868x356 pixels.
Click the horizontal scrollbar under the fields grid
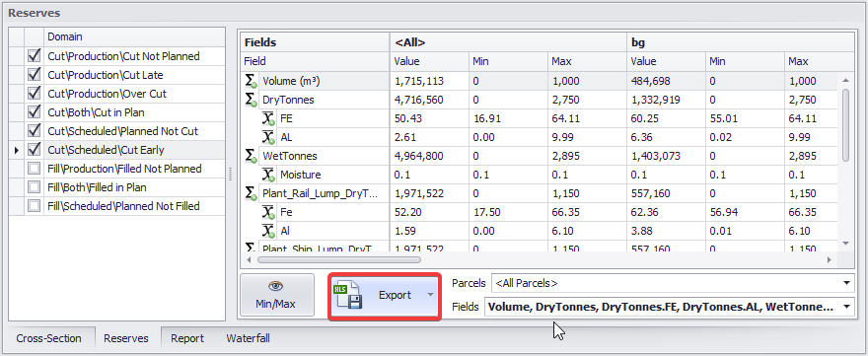click(x=338, y=259)
